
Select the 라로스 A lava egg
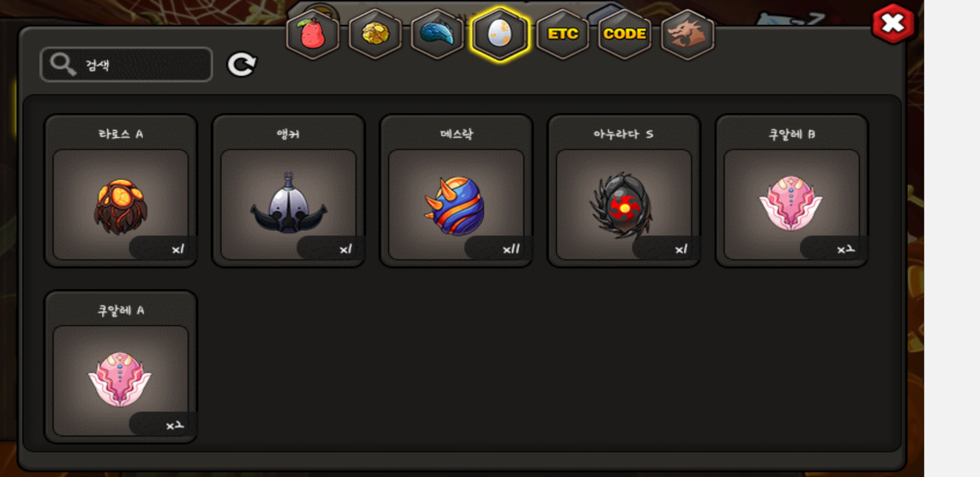click(x=121, y=191)
